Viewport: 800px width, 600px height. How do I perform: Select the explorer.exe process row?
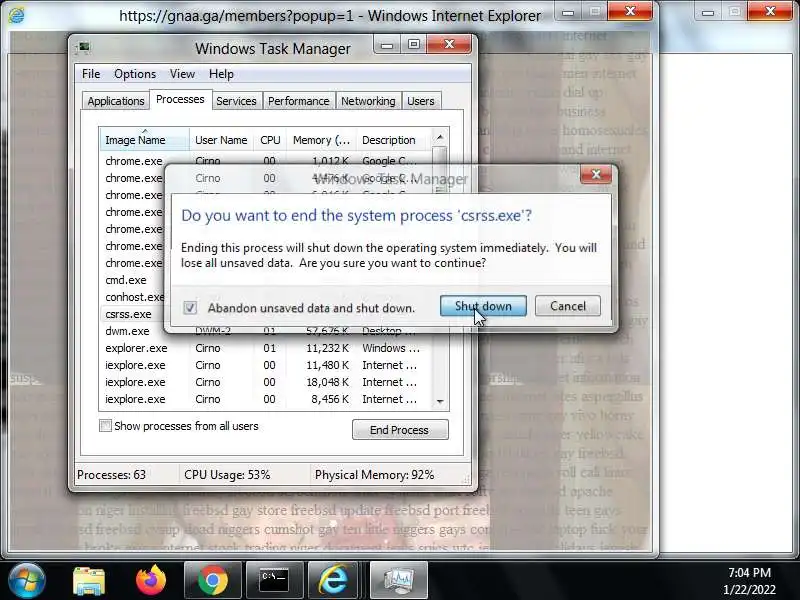click(266, 348)
